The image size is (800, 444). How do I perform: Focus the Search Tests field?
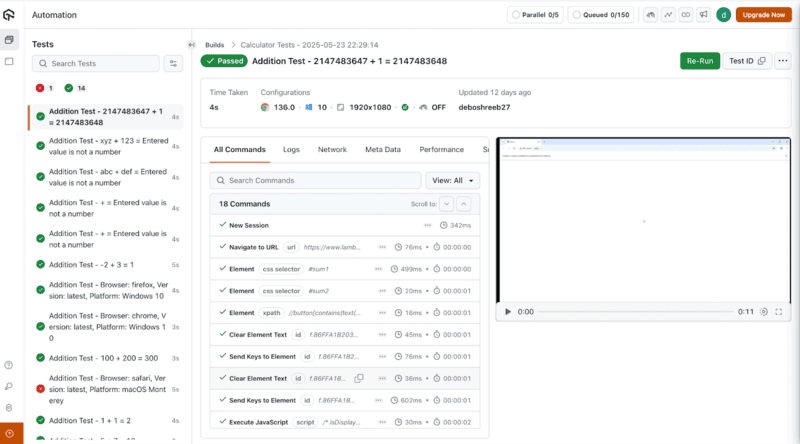96,64
